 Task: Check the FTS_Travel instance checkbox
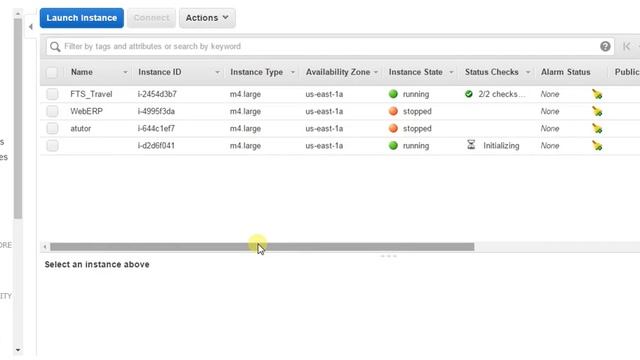click(52, 94)
